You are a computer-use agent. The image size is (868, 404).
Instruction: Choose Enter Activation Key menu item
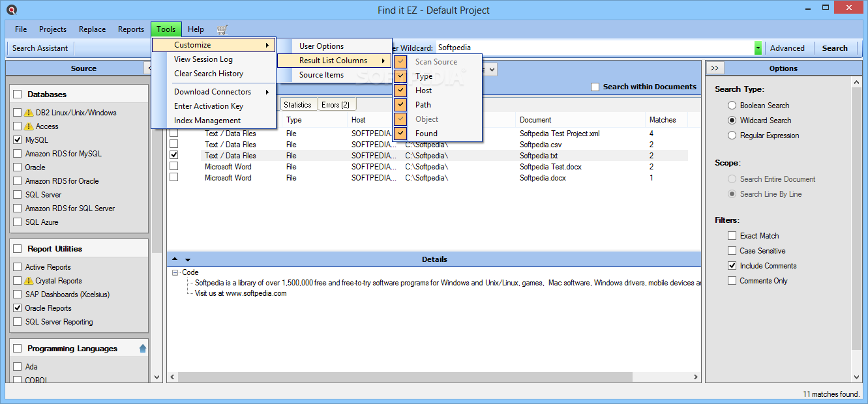214,106
